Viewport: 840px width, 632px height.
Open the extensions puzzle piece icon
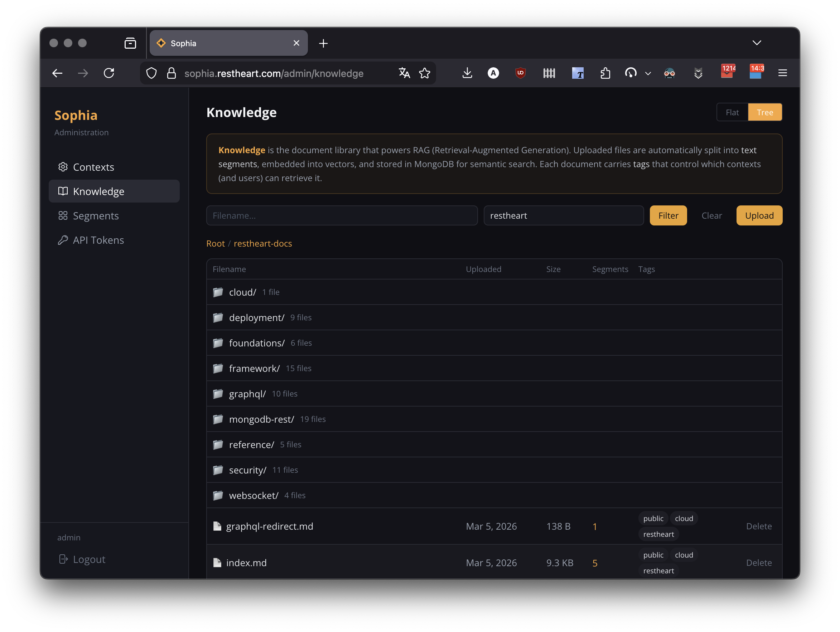(605, 73)
